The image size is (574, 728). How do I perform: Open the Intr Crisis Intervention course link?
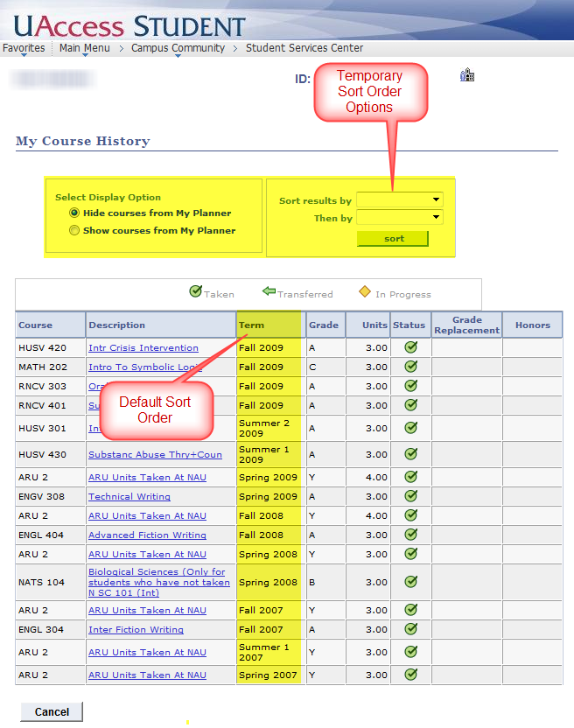[143, 348]
